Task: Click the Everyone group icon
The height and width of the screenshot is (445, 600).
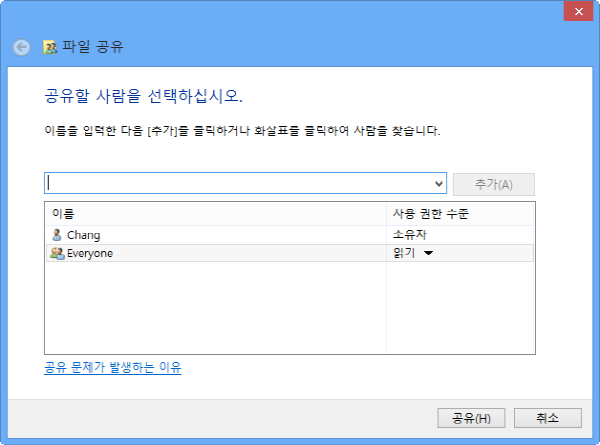Action: tap(57, 253)
